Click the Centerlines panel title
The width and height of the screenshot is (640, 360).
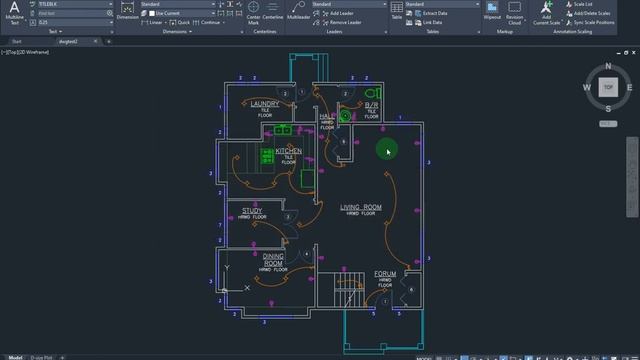click(265, 31)
